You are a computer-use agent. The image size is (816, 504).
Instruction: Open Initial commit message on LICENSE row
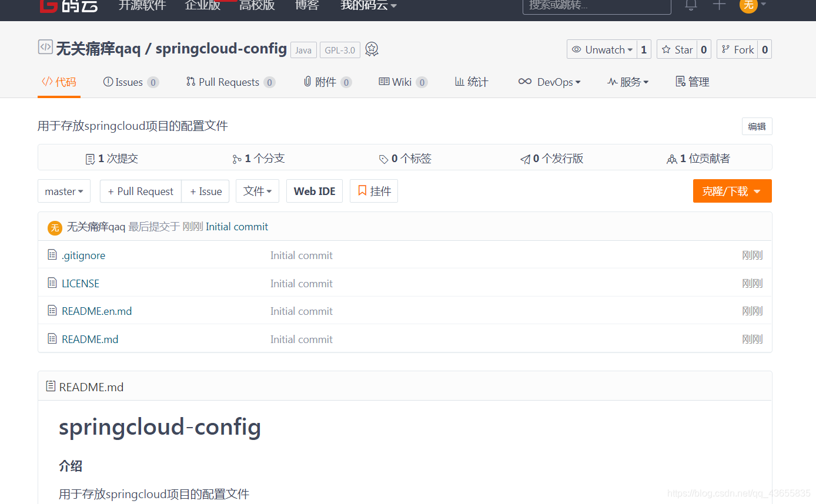click(302, 283)
